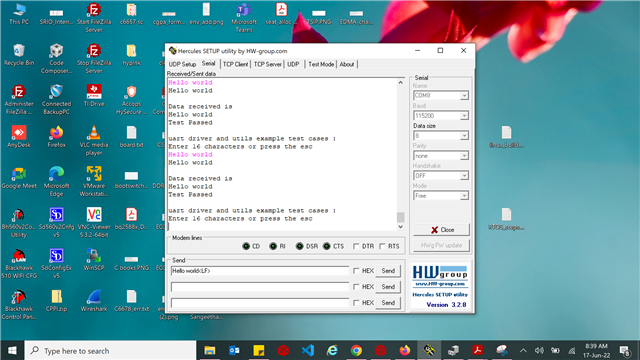The height and width of the screenshot is (360, 640).
Task: Select the TI Drive desktop icon
Action: click(94, 96)
